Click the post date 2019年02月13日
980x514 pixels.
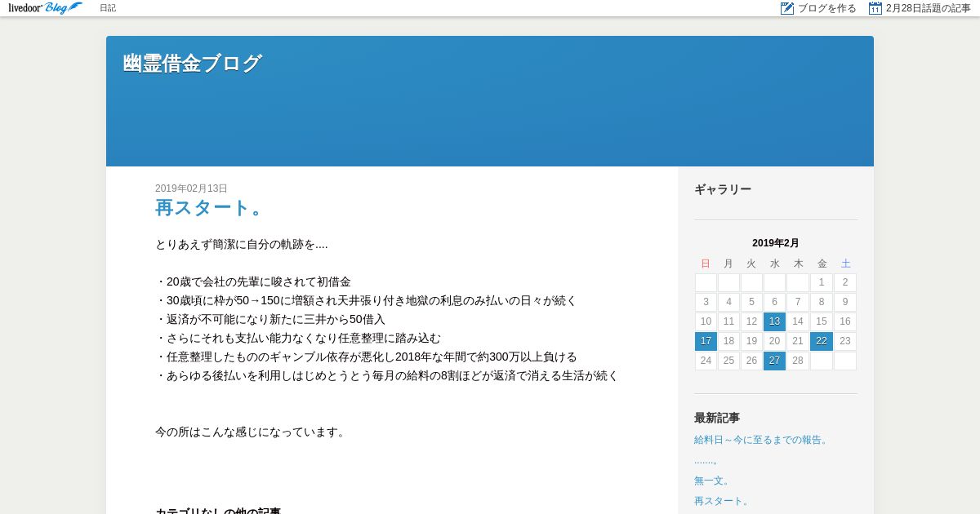[x=191, y=188]
